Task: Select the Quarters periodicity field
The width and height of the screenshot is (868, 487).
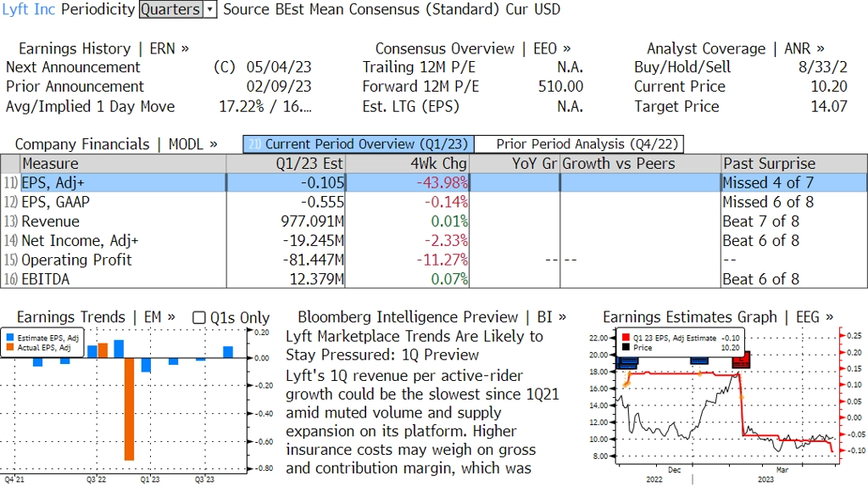Action: (x=171, y=9)
